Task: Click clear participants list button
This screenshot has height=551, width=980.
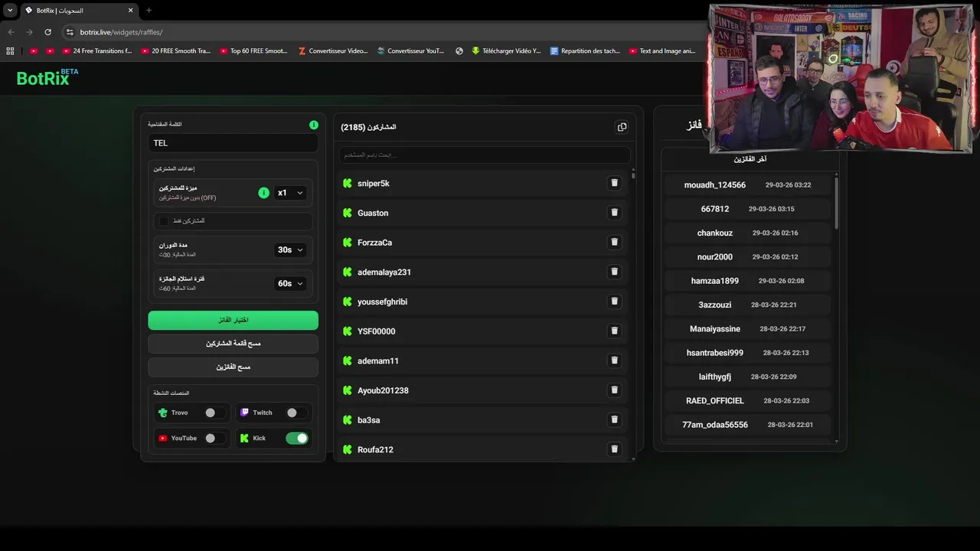Action: coord(233,344)
